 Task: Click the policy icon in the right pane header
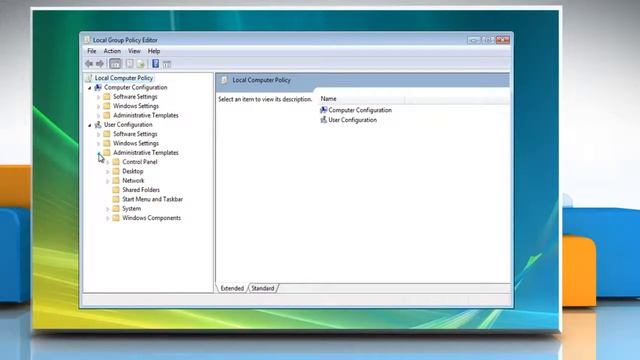point(224,80)
